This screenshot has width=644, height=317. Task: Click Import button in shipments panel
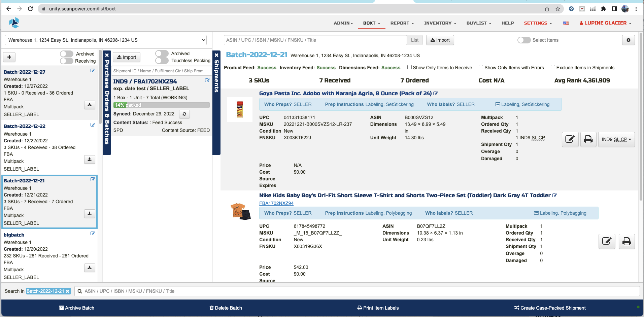coord(127,57)
